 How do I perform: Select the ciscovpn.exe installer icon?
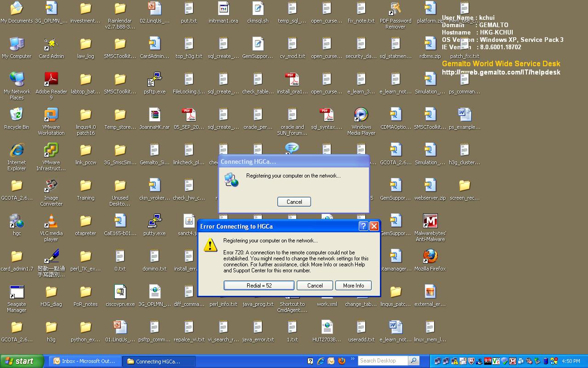(120, 296)
